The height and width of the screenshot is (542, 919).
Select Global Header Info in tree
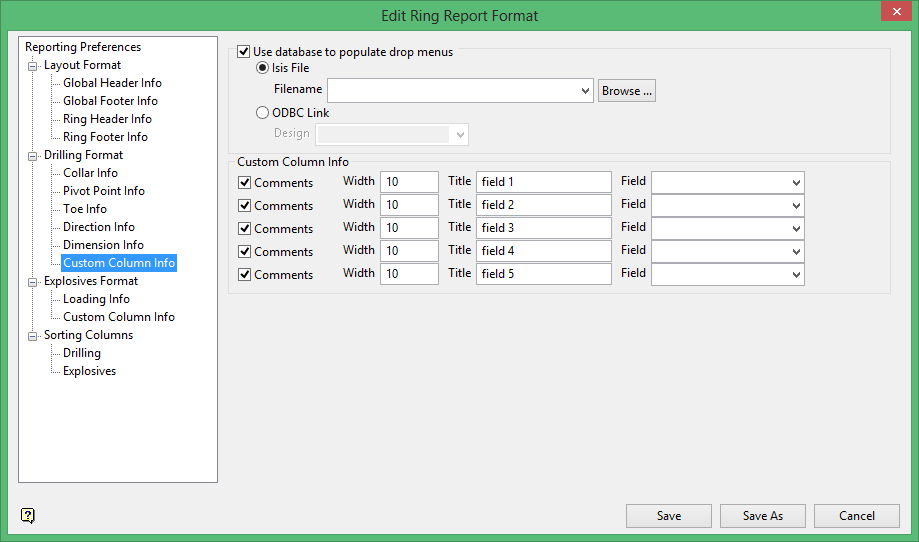point(112,83)
